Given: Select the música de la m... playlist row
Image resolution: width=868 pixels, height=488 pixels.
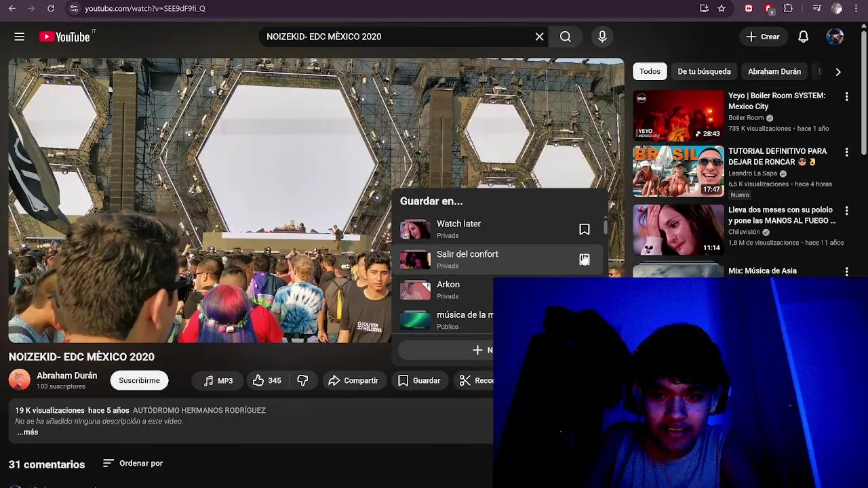Looking at the screenshot, I should [498, 320].
